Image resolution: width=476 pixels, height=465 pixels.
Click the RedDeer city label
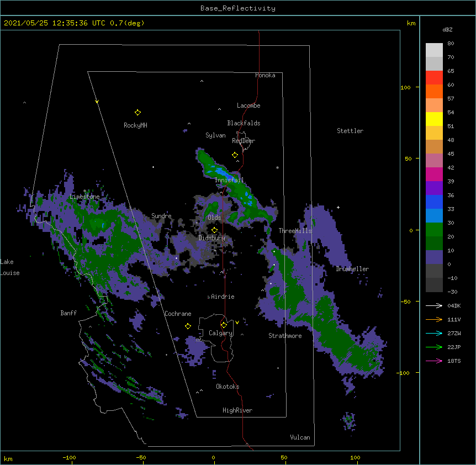pyautogui.click(x=244, y=141)
